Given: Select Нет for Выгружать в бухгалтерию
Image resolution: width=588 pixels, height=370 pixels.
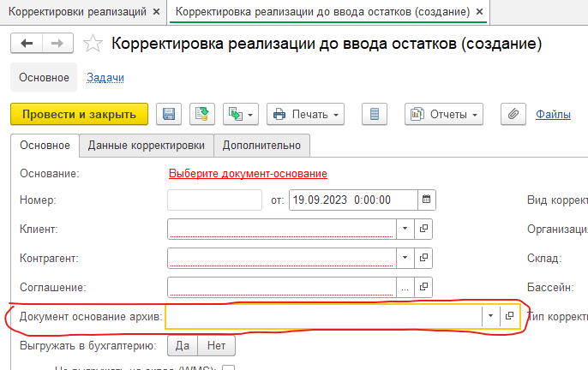Looking at the screenshot, I should (216, 346).
